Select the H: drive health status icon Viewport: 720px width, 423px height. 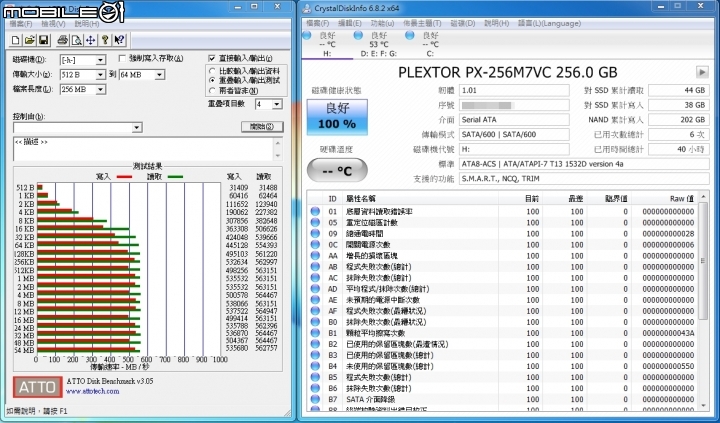[x=307, y=35]
